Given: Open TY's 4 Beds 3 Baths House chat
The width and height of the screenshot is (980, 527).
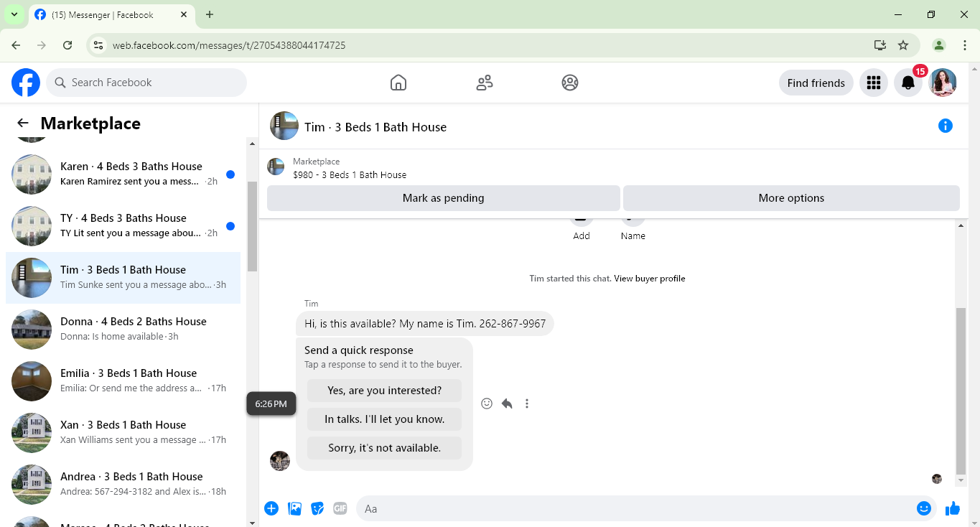Looking at the screenshot, I should 123,226.
